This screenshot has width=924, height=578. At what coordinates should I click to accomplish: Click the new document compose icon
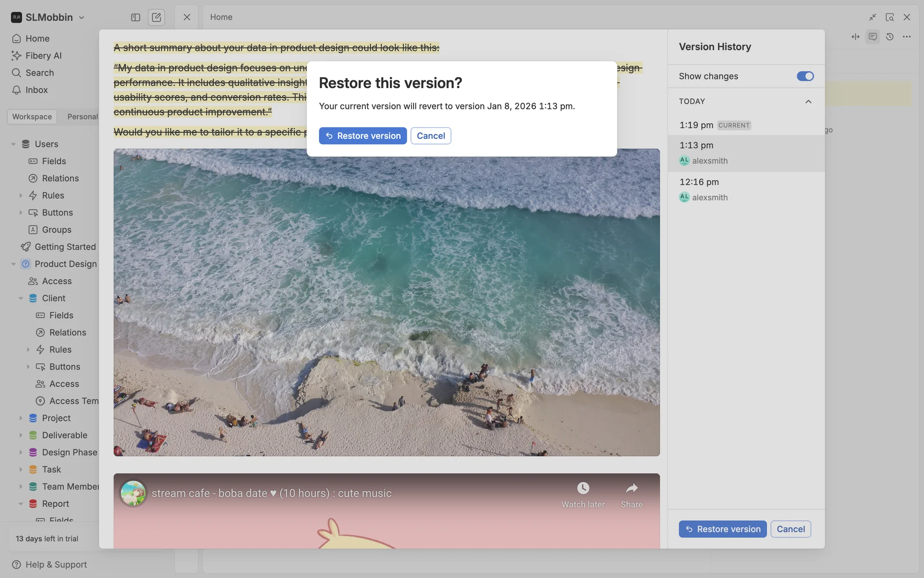[156, 17]
